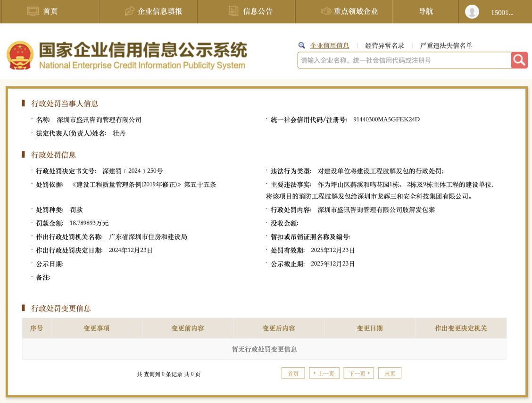Click the 上一页 pagination button

point(324,373)
